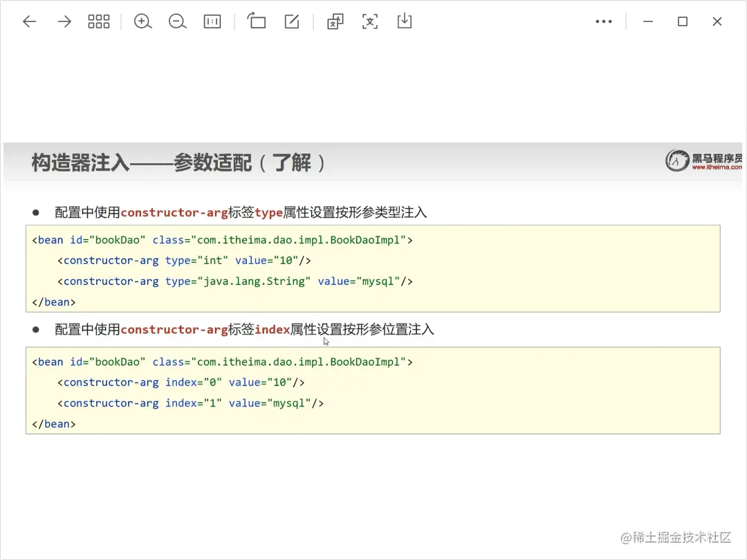Click the itheima logo on slide
The height and width of the screenshot is (560, 747).
704,161
